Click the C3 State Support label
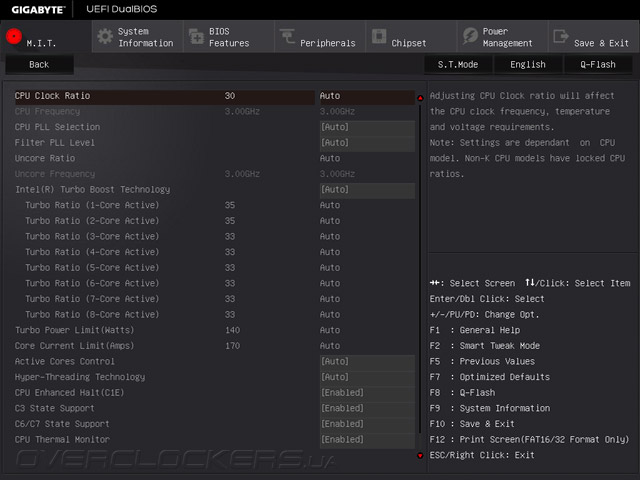This screenshot has height=480, width=640. click(x=55, y=409)
